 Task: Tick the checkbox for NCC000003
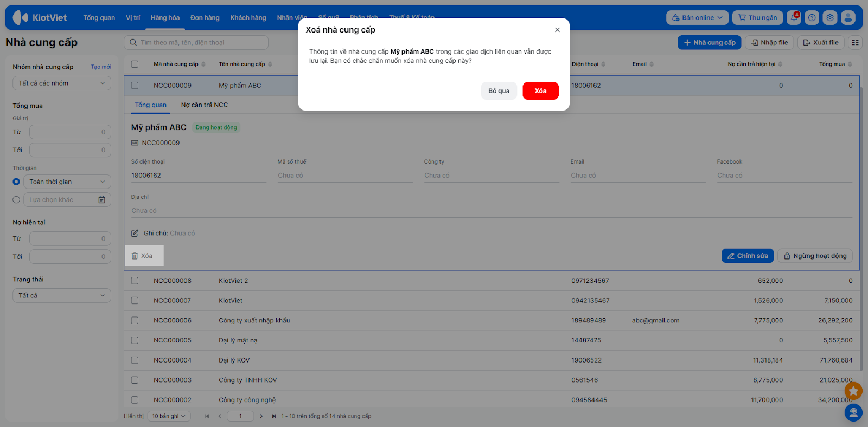pyautogui.click(x=135, y=380)
